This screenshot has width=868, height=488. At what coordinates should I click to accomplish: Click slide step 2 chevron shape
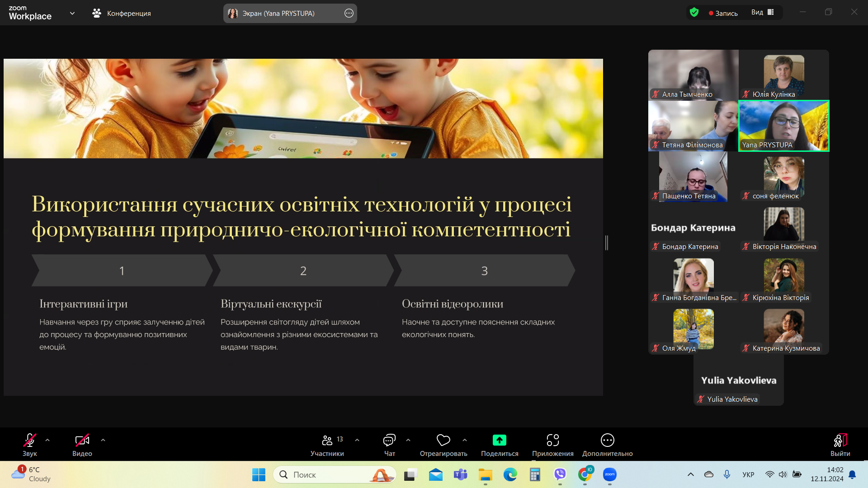click(303, 270)
